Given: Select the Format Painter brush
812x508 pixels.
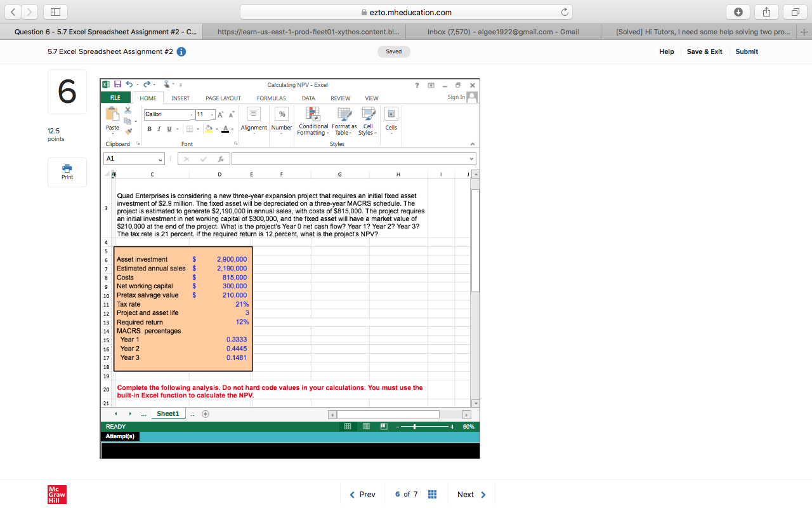Looking at the screenshot, I should point(129,131).
